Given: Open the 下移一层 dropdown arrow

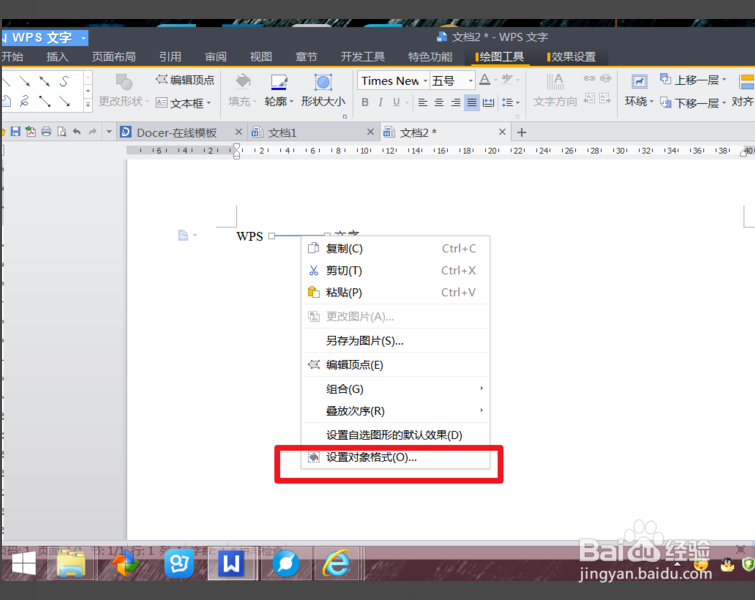Looking at the screenshot, I should (x=724, y=103).
